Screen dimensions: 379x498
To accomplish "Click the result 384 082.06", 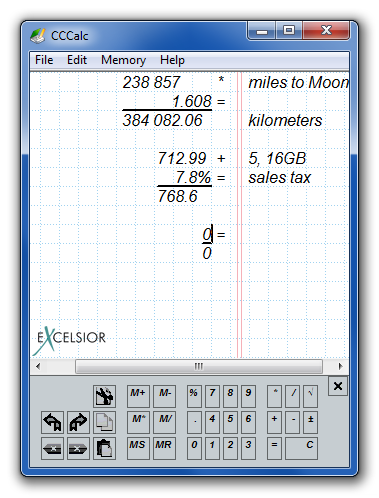I will [162, 120].
